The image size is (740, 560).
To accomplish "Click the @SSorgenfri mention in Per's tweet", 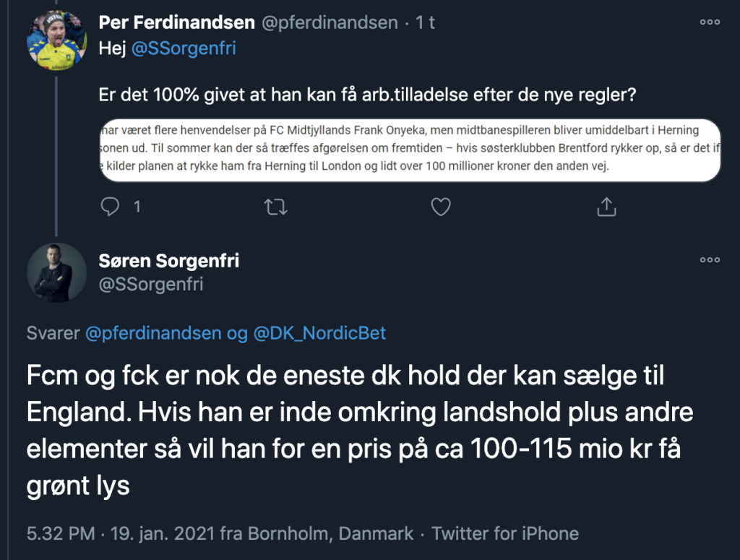I will pyautogui.click(x=184, y=48).
